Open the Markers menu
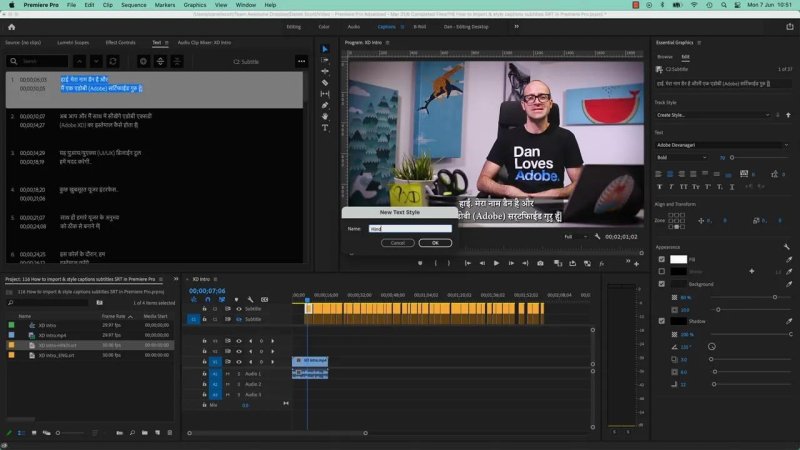Screen dimensions: 800x450 click(165, 5)
